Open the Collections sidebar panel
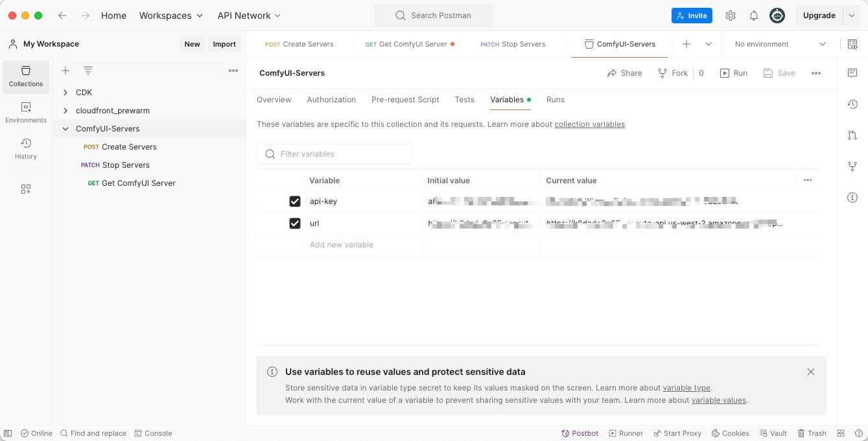This screenshot has height=441, width=868. click(26, 76)
